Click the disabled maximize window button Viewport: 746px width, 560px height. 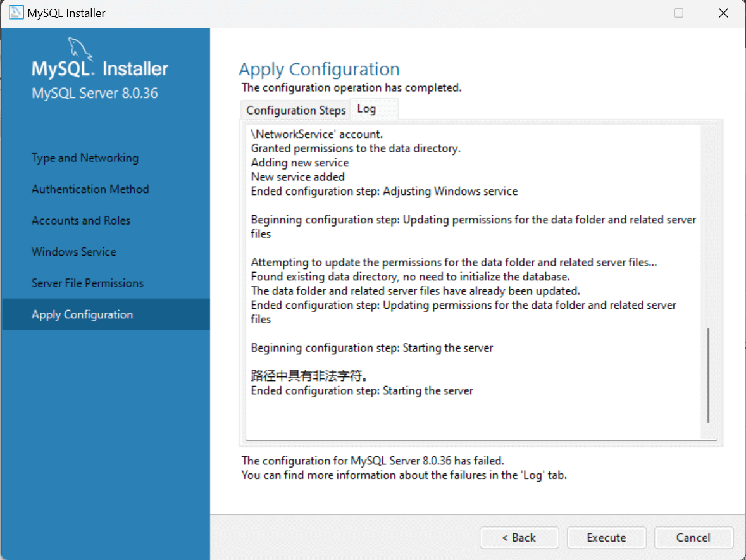pos(678,13)
